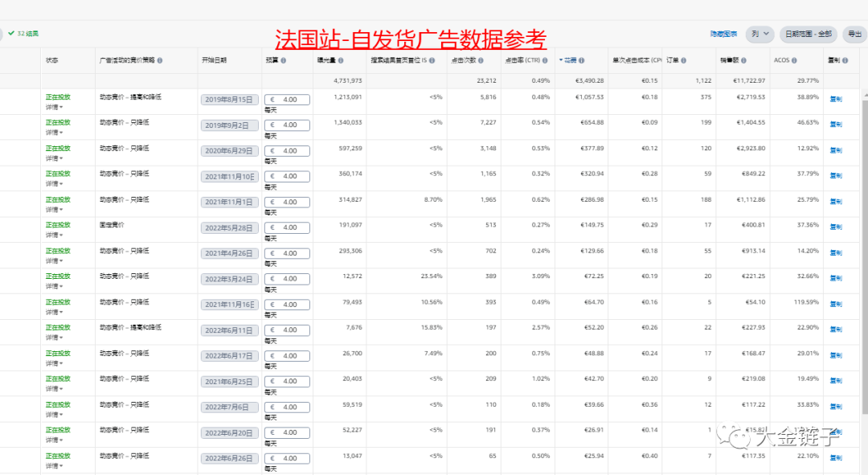Open the 日期范围 - 全部 date range button

point(809,34)
